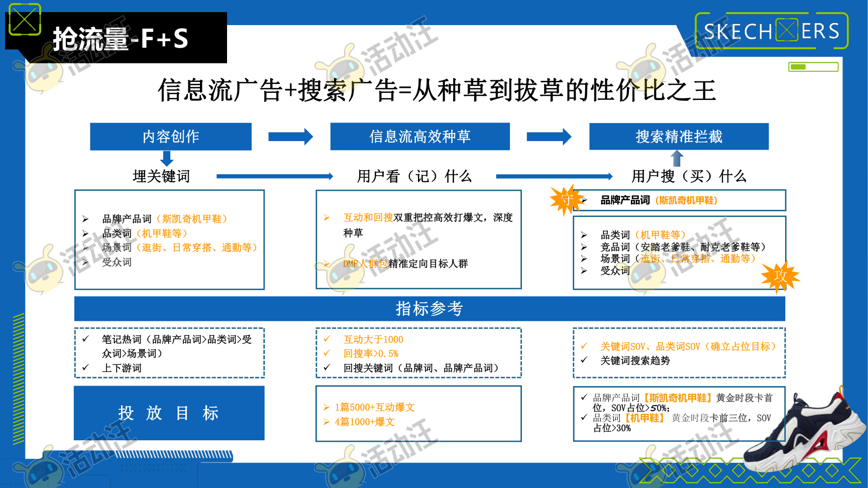Click the down arrow below 内容创作
The height and width of the screenshot is (488, 868).
(167, 159)
